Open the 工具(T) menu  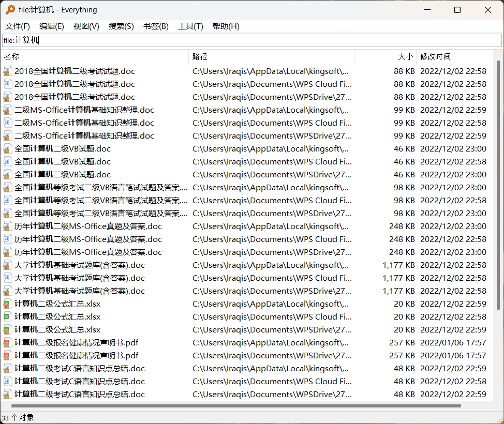tap(190, 26)
